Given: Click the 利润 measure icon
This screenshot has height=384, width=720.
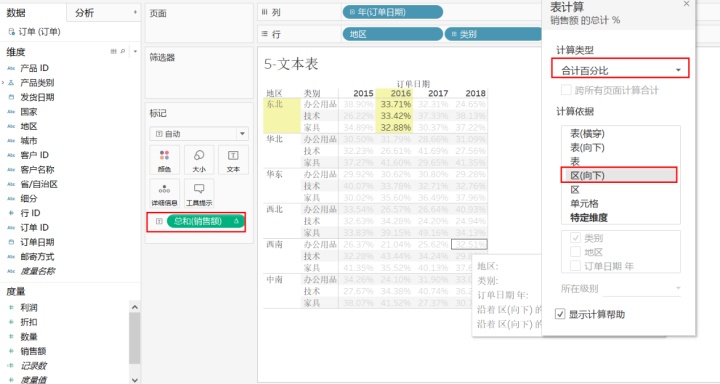Looking at the screenshot, I should (x=11, y=308).
